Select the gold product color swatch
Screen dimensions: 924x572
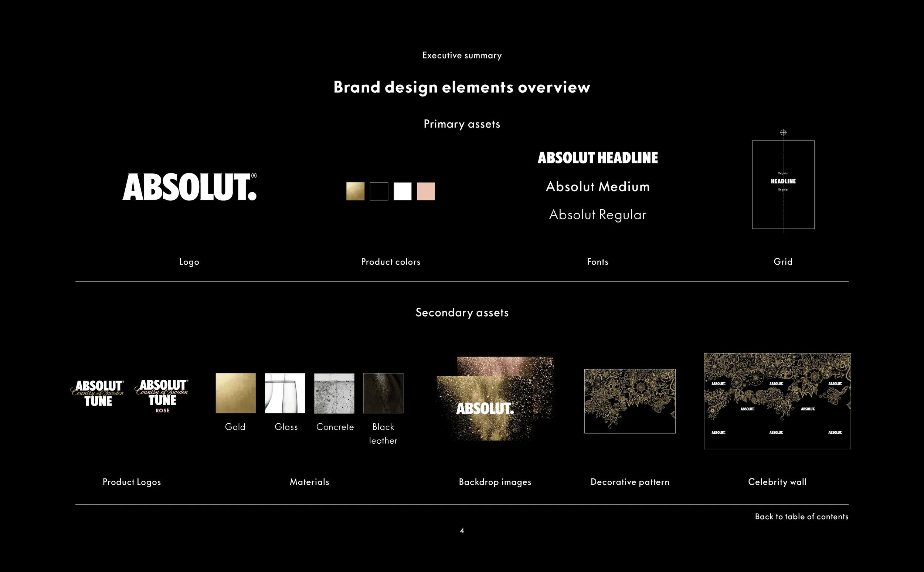[x=356, y=192]
